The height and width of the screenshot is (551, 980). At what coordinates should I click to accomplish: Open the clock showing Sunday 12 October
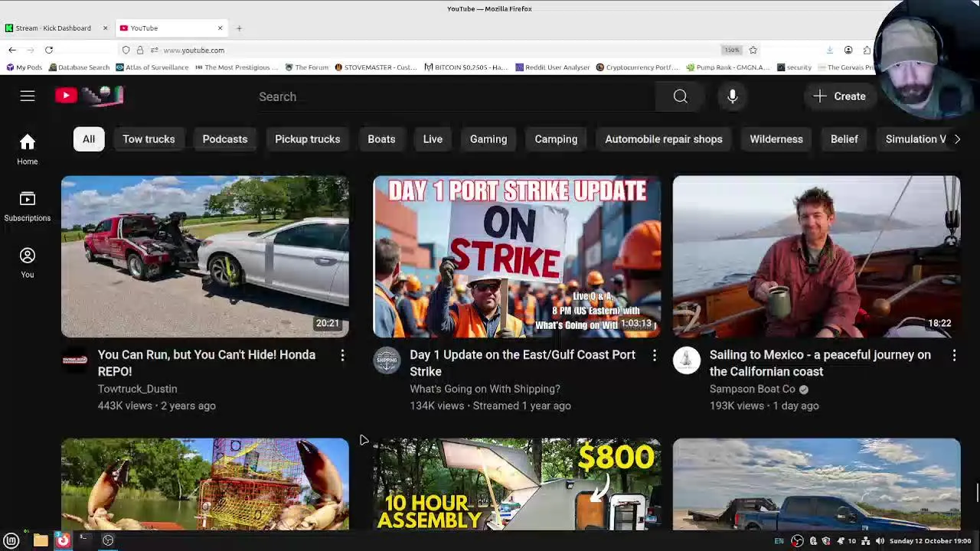pos(931,541)
